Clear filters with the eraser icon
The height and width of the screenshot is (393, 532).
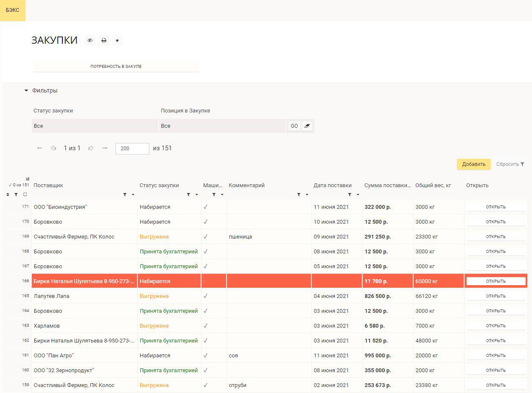(x=307, y=126)
